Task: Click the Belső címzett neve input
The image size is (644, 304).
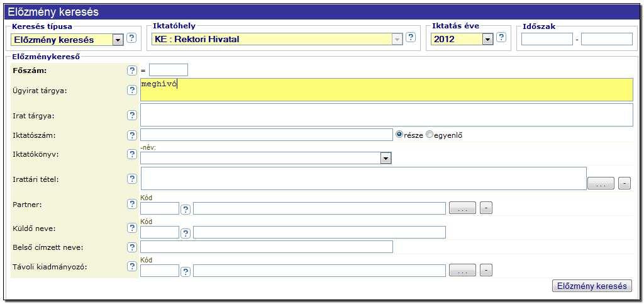Action: [267, 247]
